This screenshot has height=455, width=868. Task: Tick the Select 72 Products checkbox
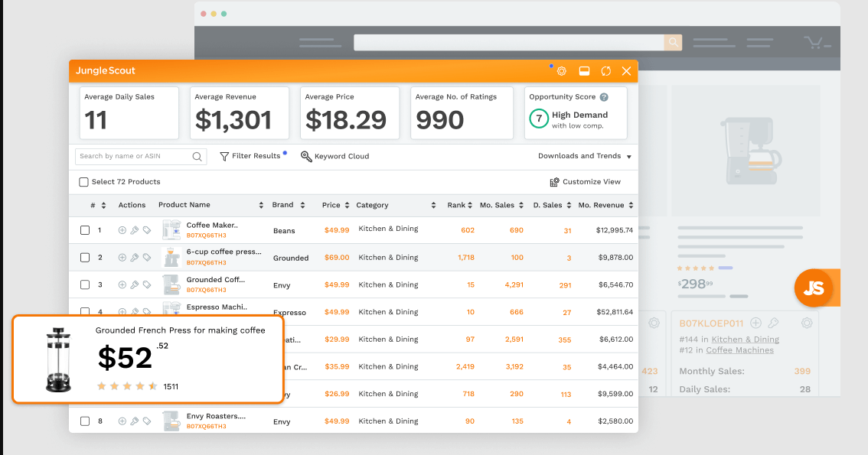(83, 182)
